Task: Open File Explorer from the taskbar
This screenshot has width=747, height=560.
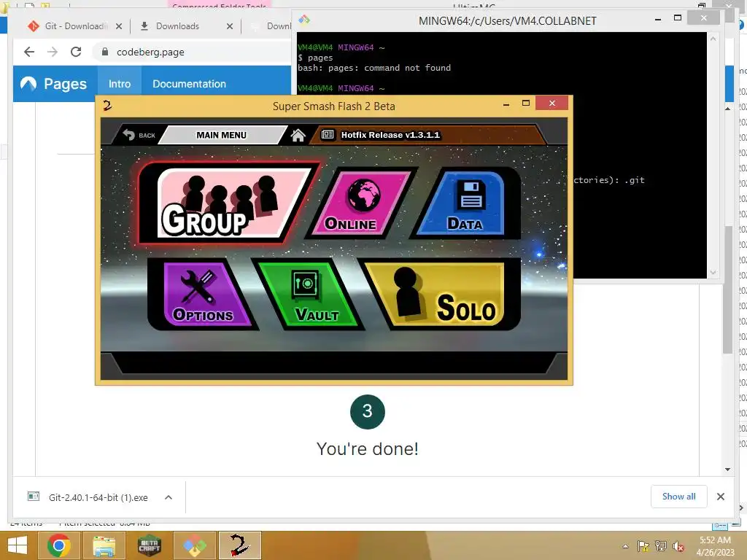Action: pos(104,545)
